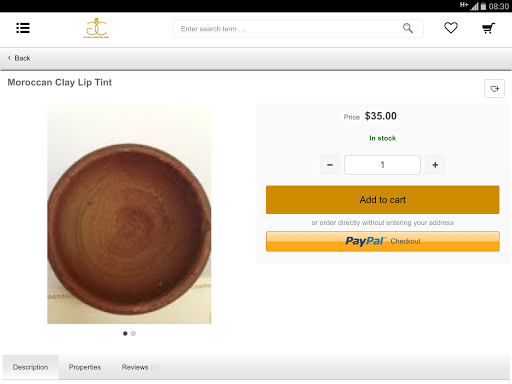
Task: Click the magnifier search icon
Action: point(408,28)
